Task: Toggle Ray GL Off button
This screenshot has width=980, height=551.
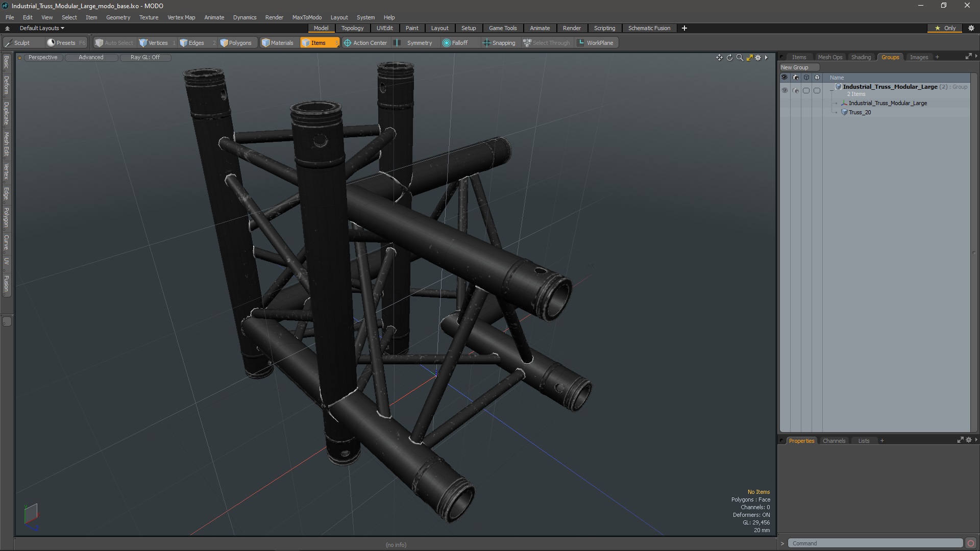Action: [x=145, y=57]
